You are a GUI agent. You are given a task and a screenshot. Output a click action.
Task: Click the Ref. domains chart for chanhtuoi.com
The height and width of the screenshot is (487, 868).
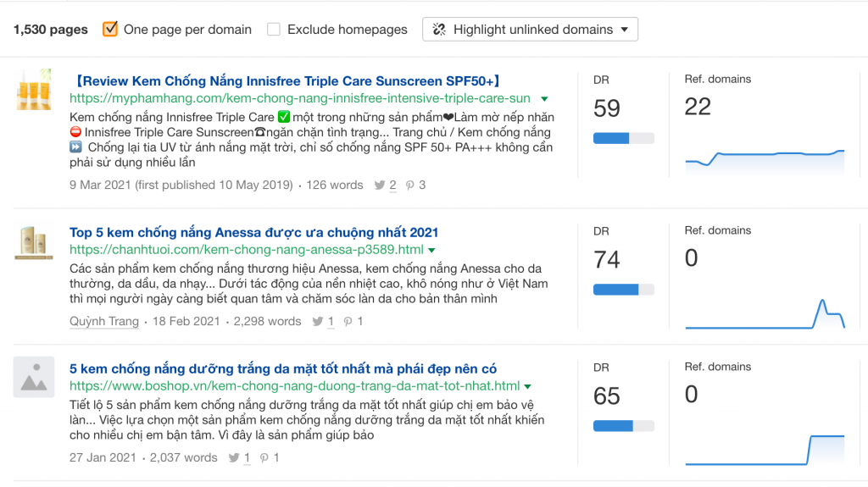tap(765, 313)
